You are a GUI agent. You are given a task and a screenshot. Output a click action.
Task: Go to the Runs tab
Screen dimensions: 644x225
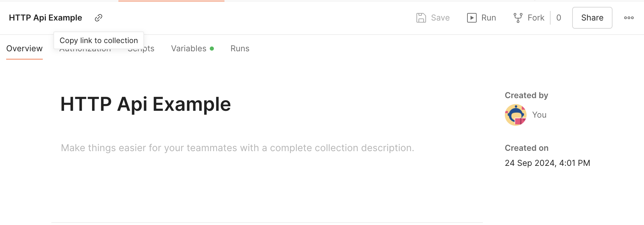240,49
